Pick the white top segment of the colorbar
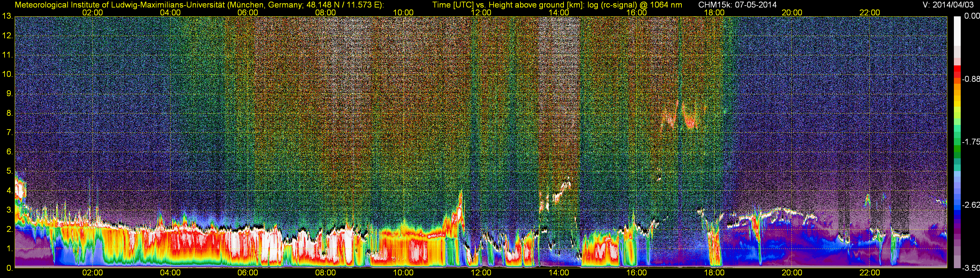 (957, 31)
